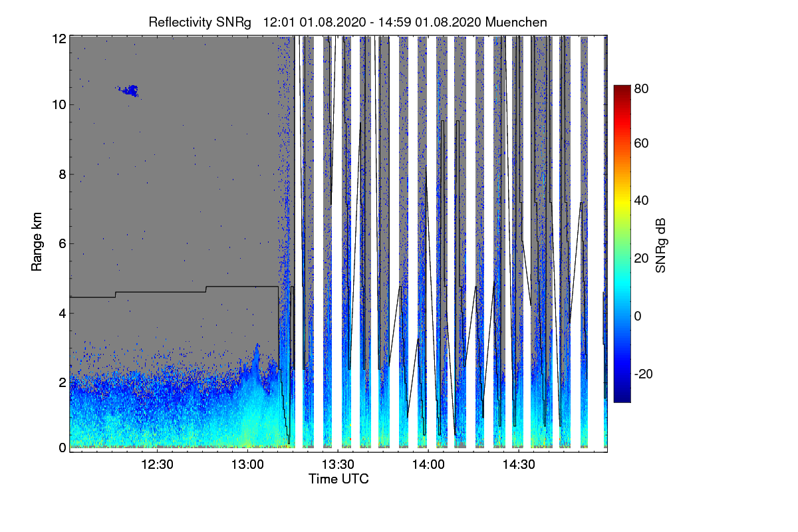Screen dimensions: 798x532
Task: Click the y-axis tick label '4'
Action: pos(62,313)
